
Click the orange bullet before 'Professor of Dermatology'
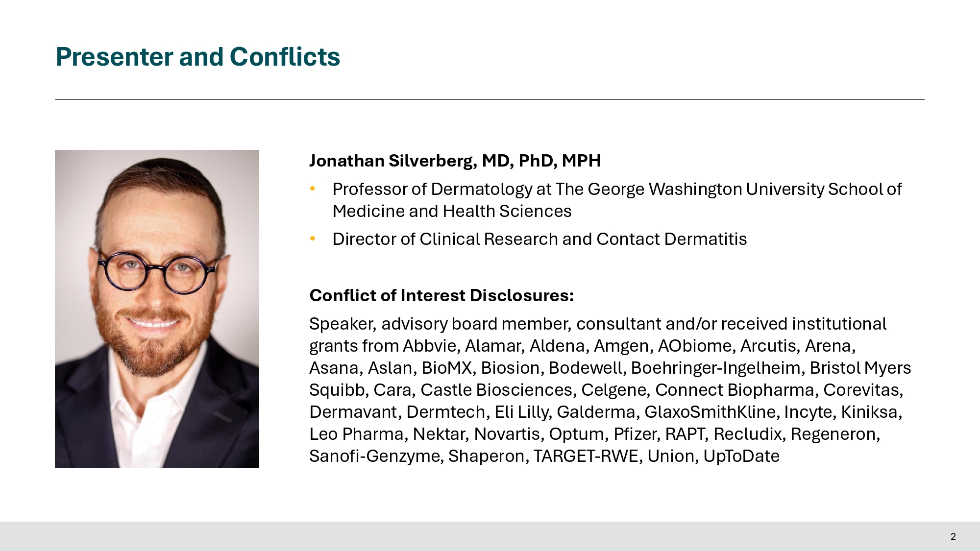pyautogui.click(x=313, y=189)
